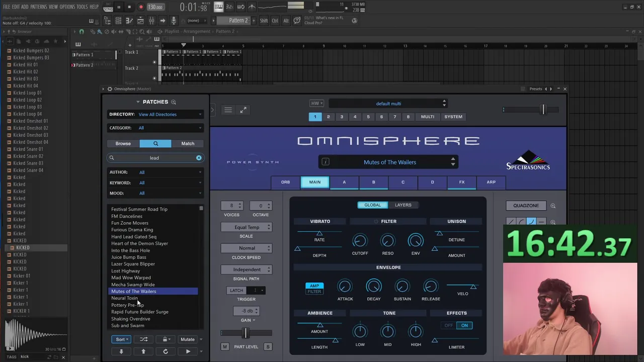This screenshot has width=644, height=362.
Task: Open the HW dropdown
Action: coord(316,104)
